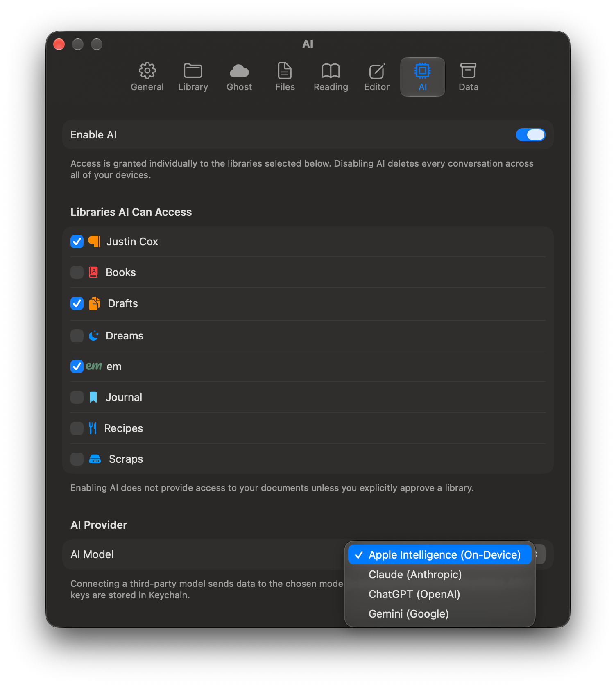This screenshot has height=688, width=616.
Task: Click the AI Model row label
Action: [x=92, y=554]
